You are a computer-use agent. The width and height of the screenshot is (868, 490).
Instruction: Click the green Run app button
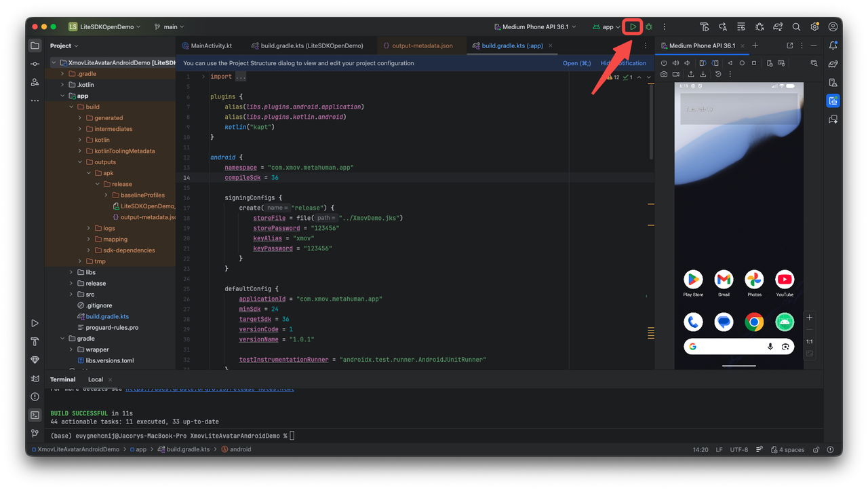point(633,27)
